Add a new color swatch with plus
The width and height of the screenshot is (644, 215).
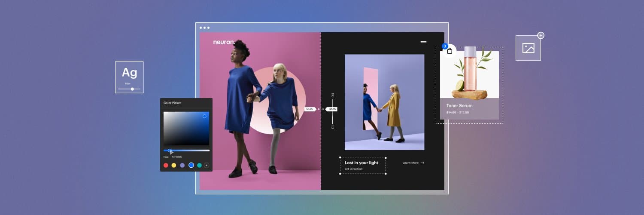[207, 165]
